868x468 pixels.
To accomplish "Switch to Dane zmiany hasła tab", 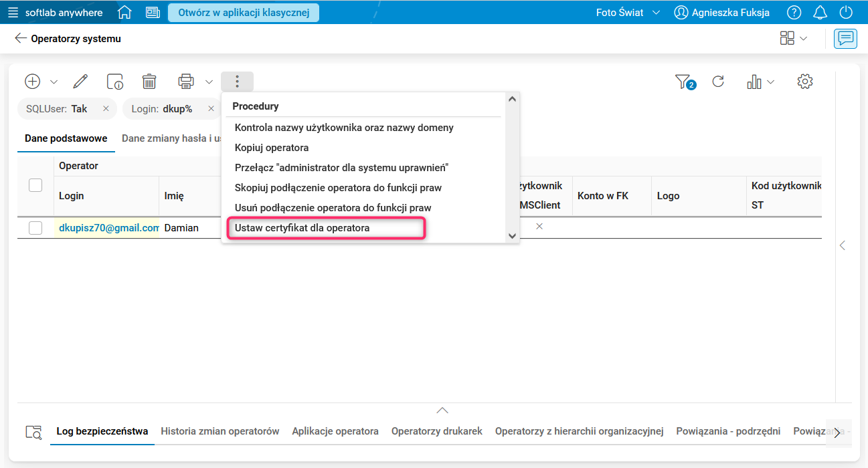I will [x=171, y=138].
